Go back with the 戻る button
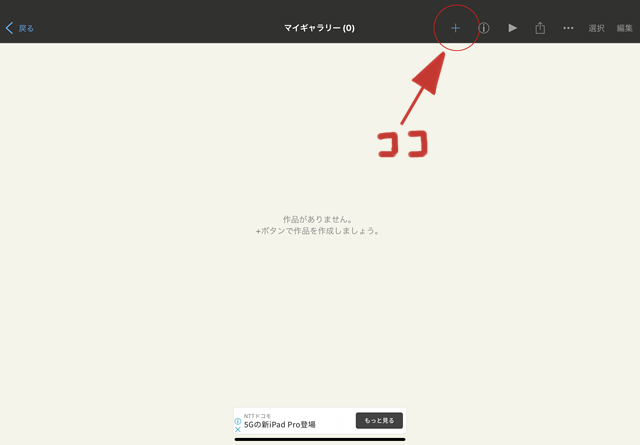 coord(20,28)
